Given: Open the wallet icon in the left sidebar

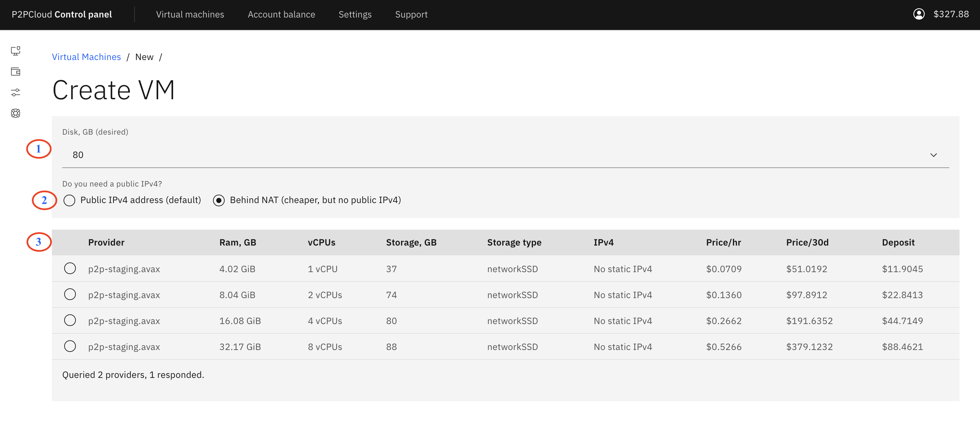Looking at the screenshot, I should (15, 72).
